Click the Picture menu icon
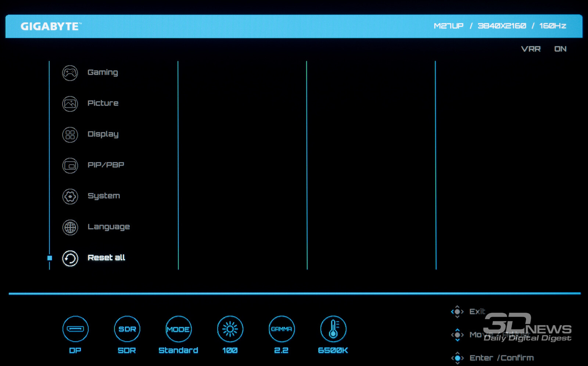 [70, 104]
